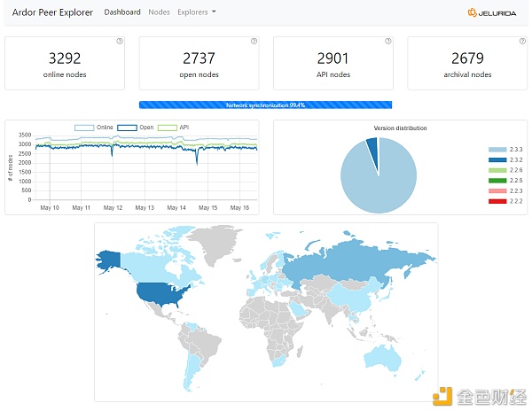Click the May 10 axis label
The width and height of the screenshot is (532, 411).
click(50, 207)
